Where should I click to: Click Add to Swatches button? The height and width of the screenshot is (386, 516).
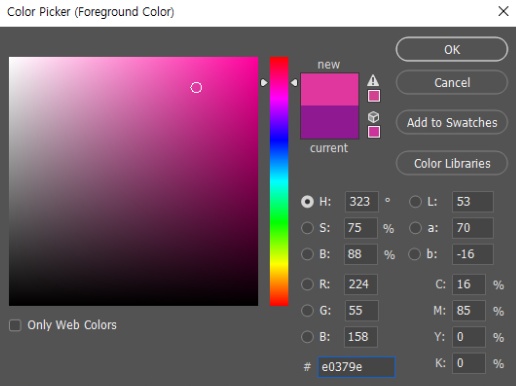click(x=452, y=122)
